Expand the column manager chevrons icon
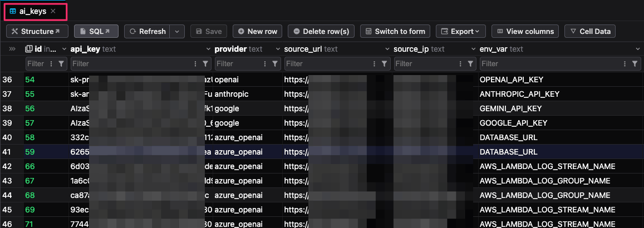Screen dimensions: 644x228 tap(12, 49)
